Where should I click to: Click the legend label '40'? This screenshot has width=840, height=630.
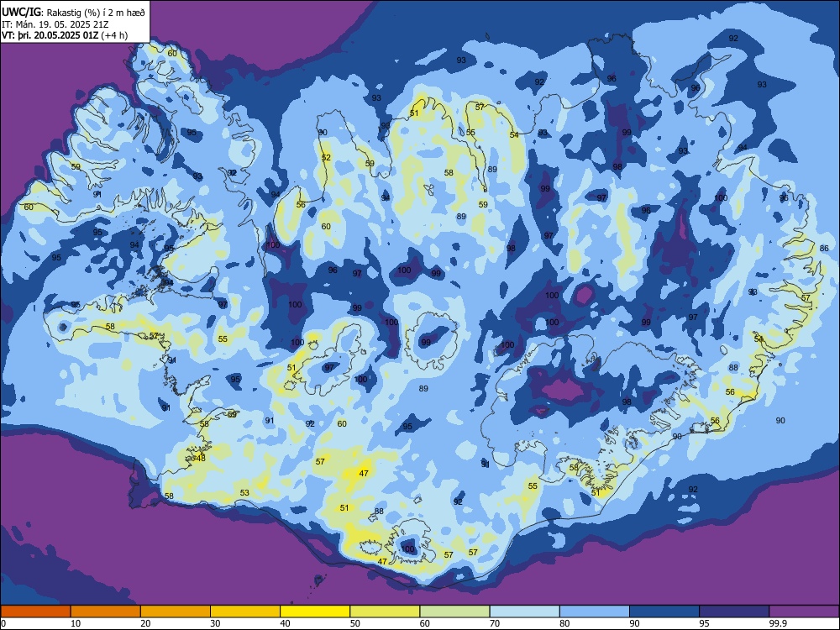285,623
